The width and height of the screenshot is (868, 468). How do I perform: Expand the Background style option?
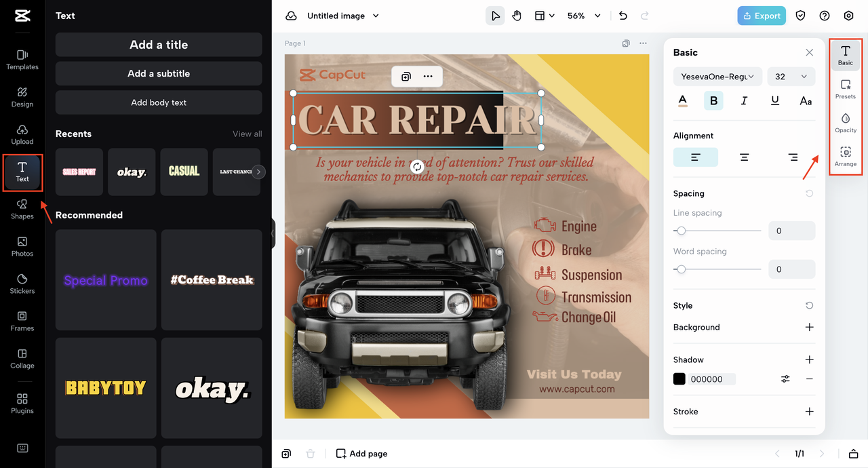809,327
